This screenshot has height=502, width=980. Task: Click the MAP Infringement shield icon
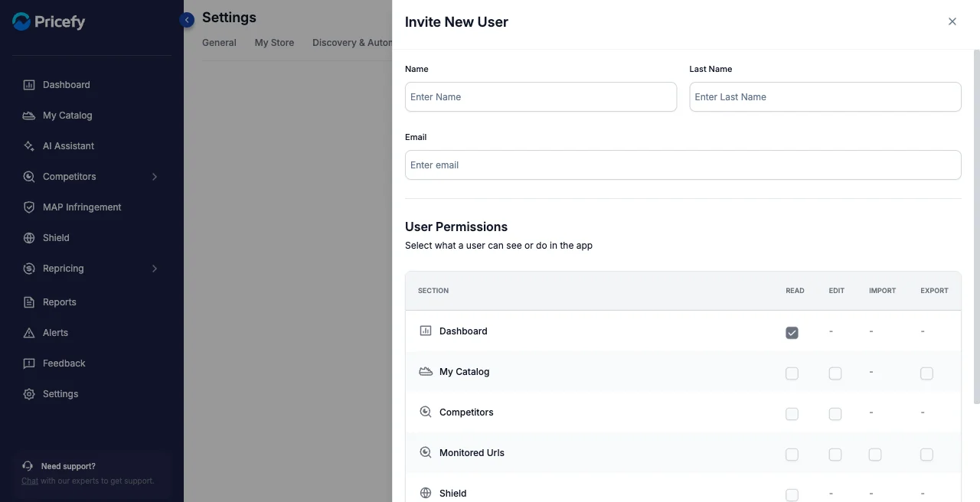coord(29,207)
